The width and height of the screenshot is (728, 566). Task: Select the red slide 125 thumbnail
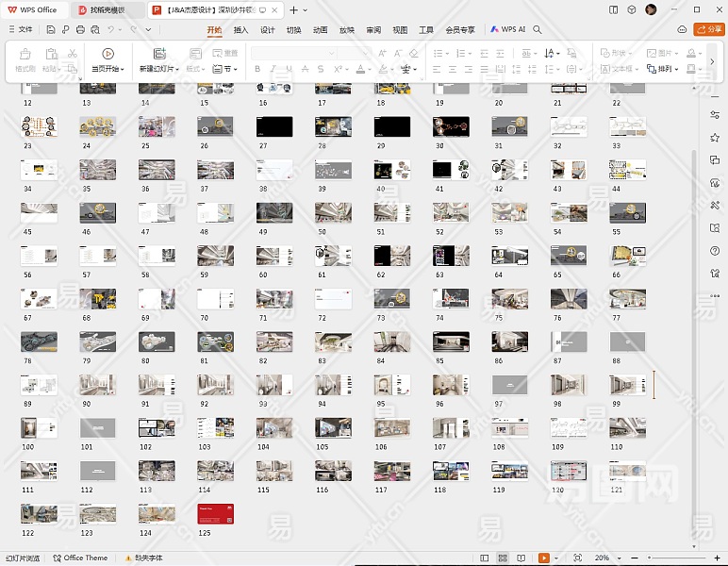[215, 513]
